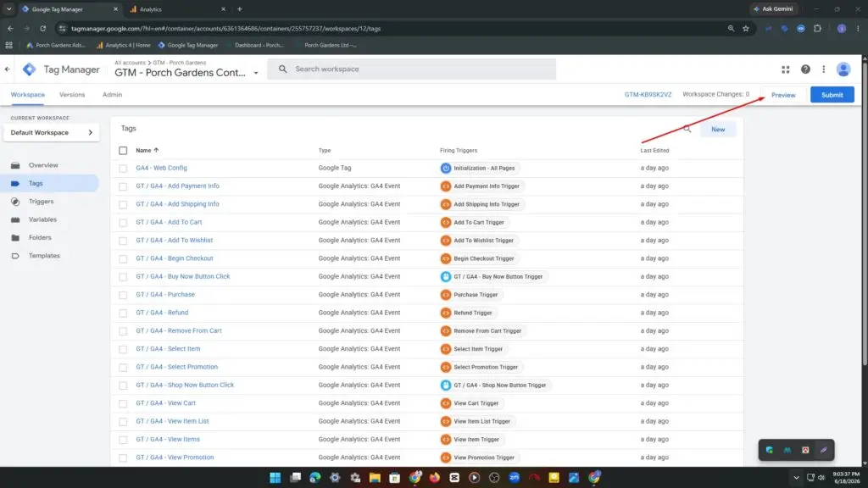Go back using Tag Manager's back arrow
Viewport: 868px width, 488px height.
(7, 69)
